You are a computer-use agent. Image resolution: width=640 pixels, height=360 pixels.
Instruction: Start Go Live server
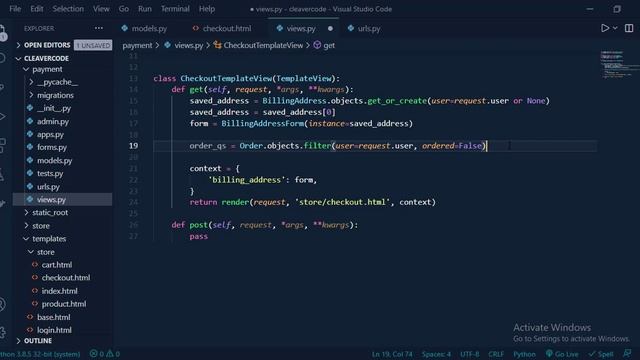[562, 354]
